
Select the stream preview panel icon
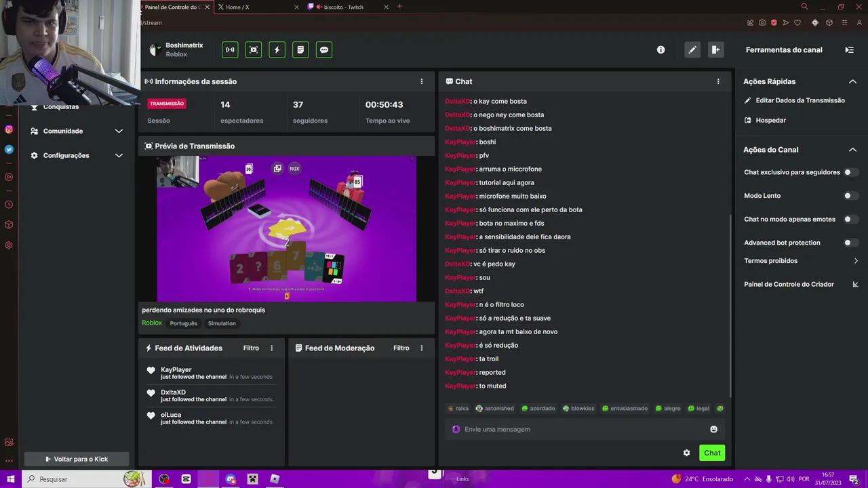[253, 49]
